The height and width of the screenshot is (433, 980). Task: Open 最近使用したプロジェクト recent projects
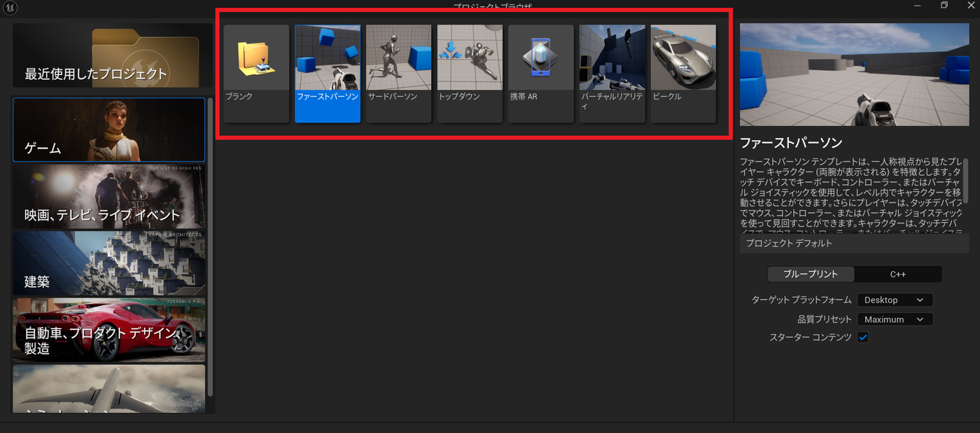coord(113,55)
